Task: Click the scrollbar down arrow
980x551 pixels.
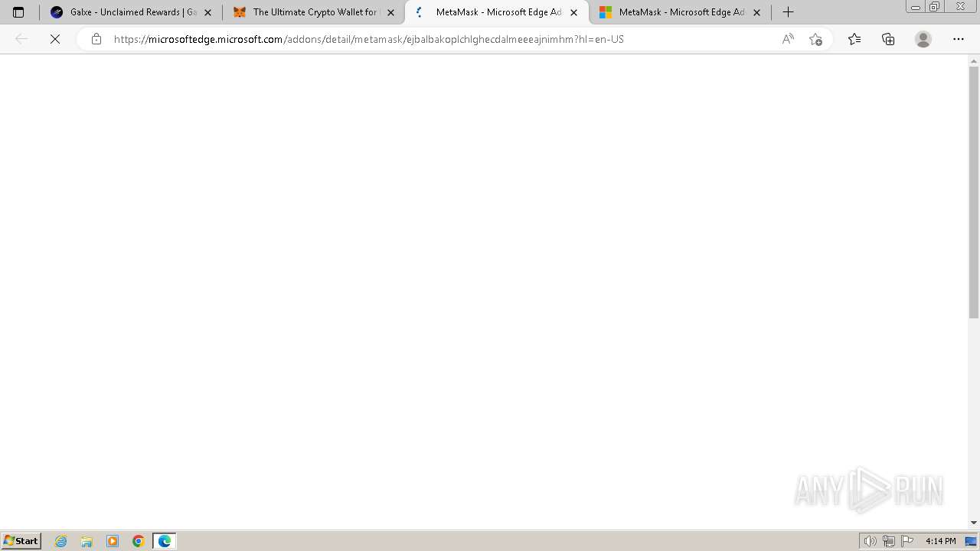Action: point(974,523)
